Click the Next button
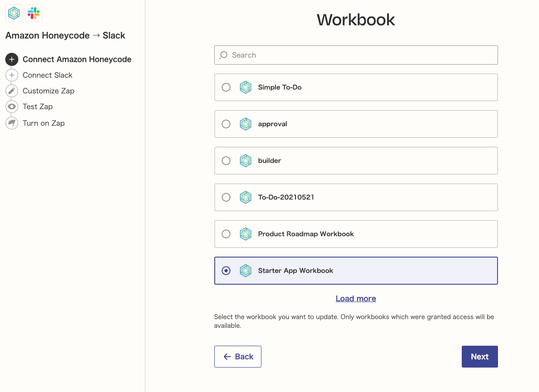Viewport: 539px width, 392px height. (x=479, y=356)
